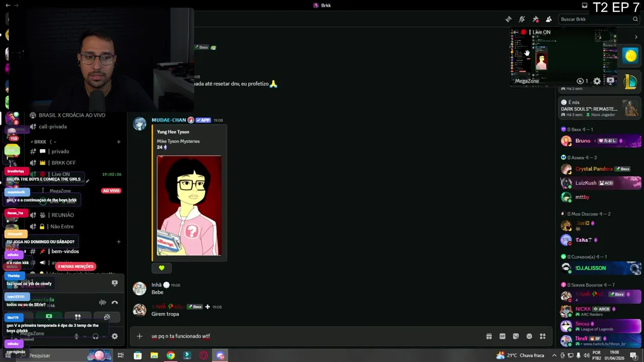Open apps launcher icon in message bar

coord(543,336)
